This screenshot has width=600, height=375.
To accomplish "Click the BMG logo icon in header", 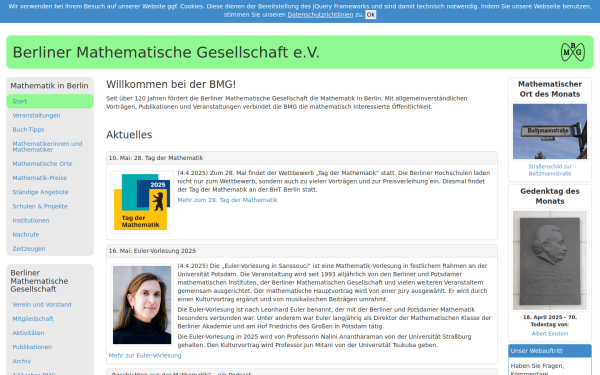I will click(x=573, y=52).
